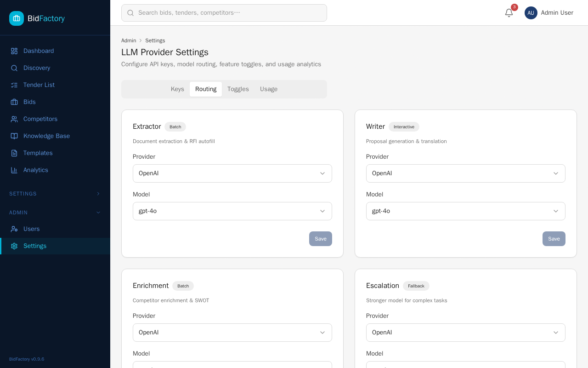588x368 pixels.
Task: Click the Dashboard grid icon in sidebar
Action: coord(14,51)
